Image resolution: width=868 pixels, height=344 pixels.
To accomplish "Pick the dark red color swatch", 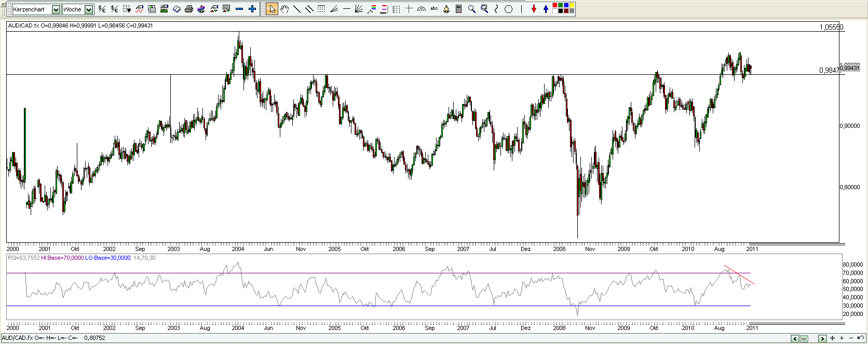I will pyautogui.click(x=566, y=11).
